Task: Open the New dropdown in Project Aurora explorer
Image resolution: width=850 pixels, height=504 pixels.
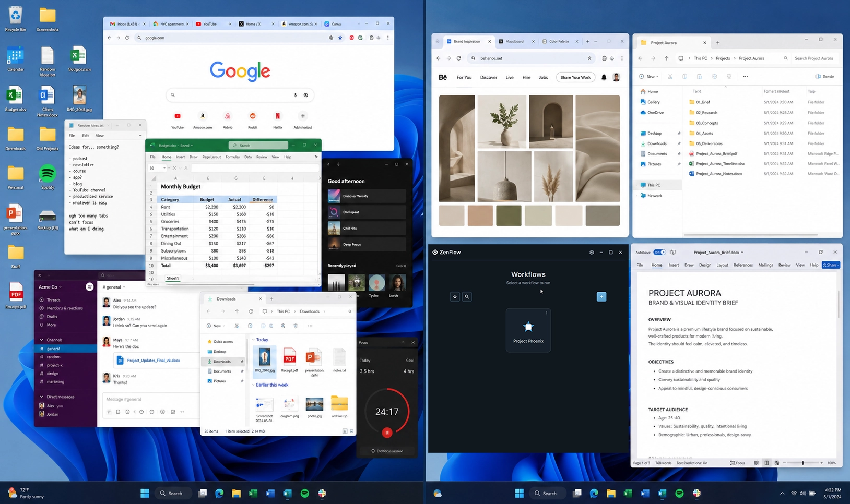Action: click(x=649, y=76)
